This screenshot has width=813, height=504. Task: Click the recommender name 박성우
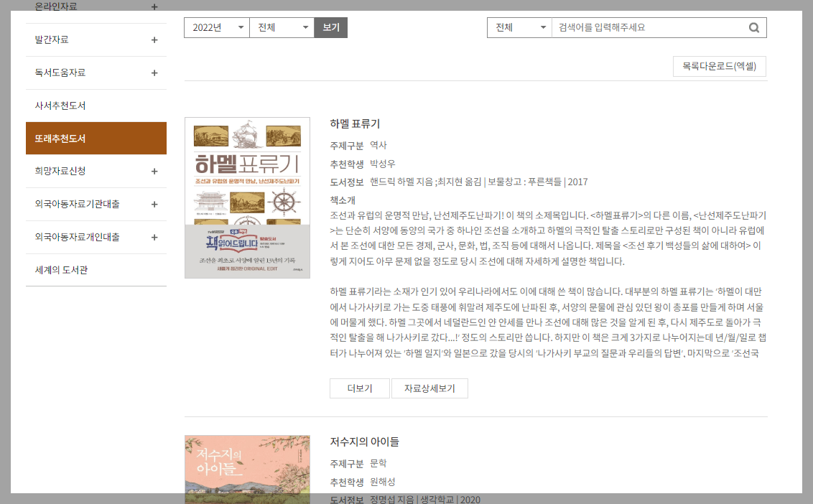pyautogui.click(x=383, y=164)
